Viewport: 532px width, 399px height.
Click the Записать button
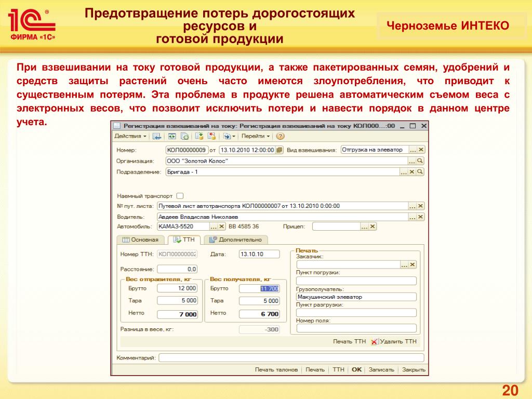pos(381,370)
